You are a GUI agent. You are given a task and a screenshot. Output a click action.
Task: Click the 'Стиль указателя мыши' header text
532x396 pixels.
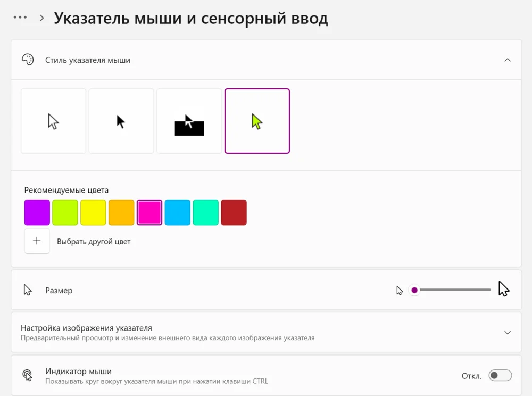click(88, 60)
